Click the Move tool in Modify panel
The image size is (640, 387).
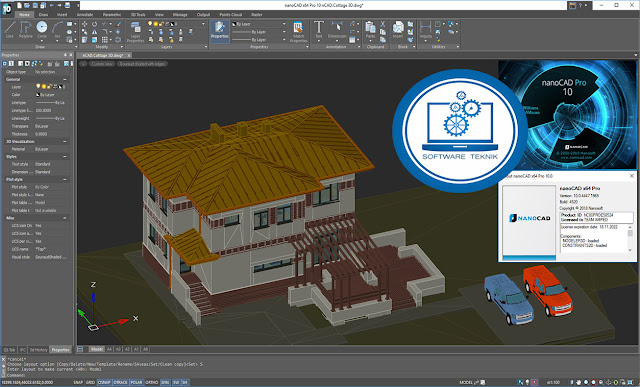tap(84, 24)
